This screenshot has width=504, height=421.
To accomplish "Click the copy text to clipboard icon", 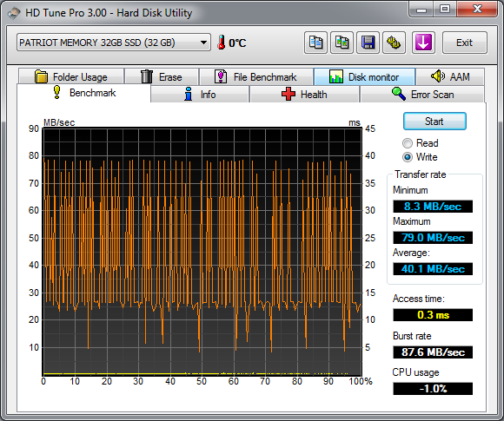I will (x=315, y=43).
